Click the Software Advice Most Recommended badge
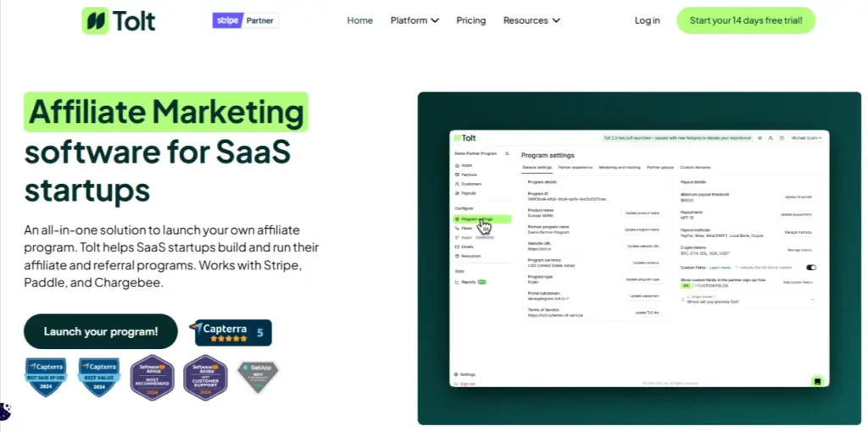Viewport: 868px width, 432px height. [x=152, y=377]
